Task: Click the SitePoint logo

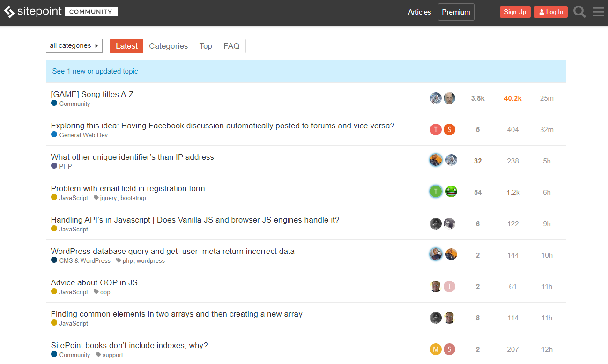Action: coord(33,12)
